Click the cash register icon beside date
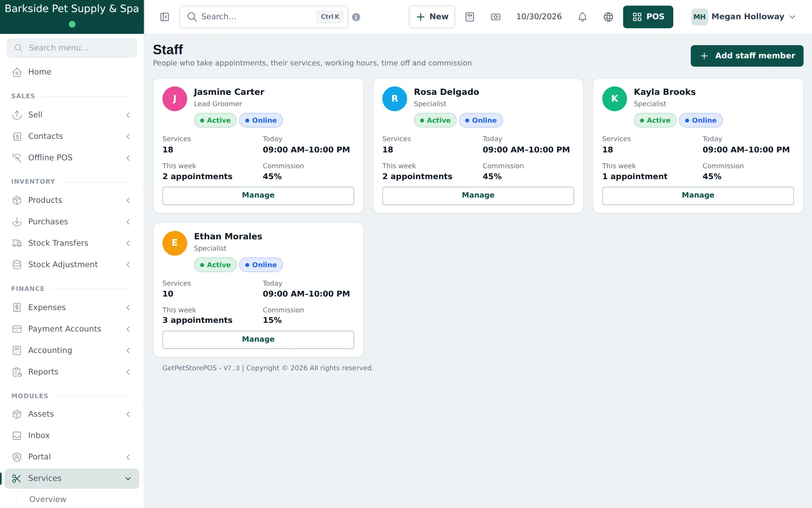 (x=495, y=17)
